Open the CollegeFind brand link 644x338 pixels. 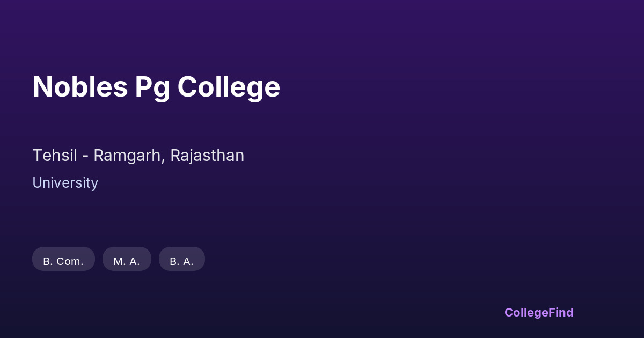538,312
